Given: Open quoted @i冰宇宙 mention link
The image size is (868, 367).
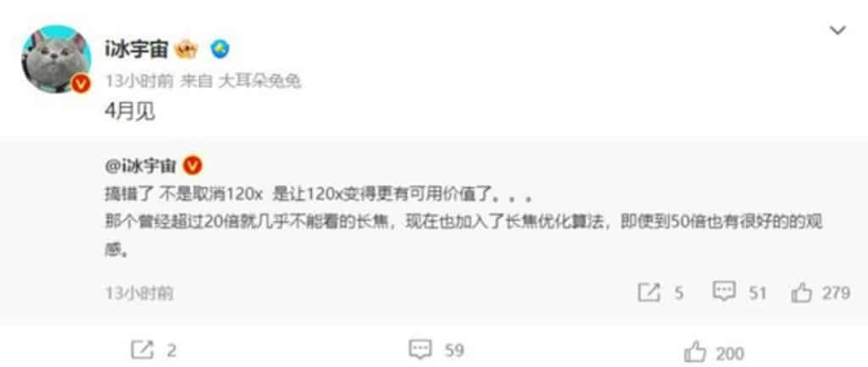Looking at the screenshot, I should [x=141, y=165].
